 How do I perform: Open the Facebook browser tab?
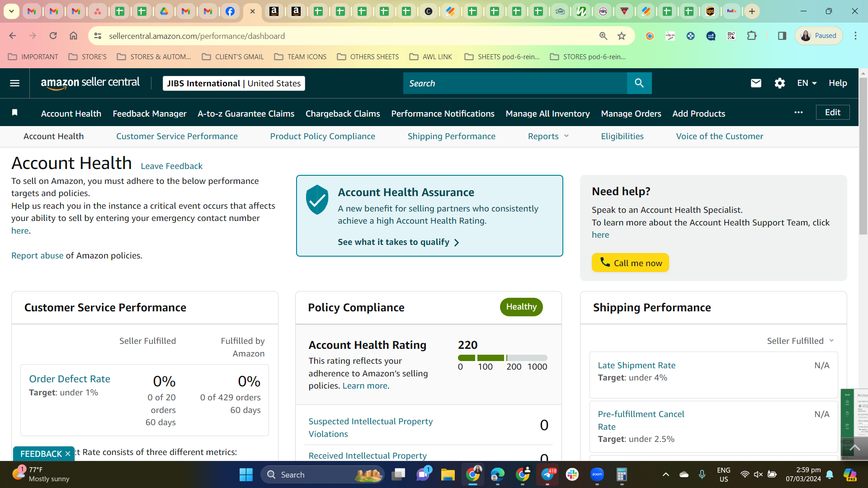(x=230, y=11)
